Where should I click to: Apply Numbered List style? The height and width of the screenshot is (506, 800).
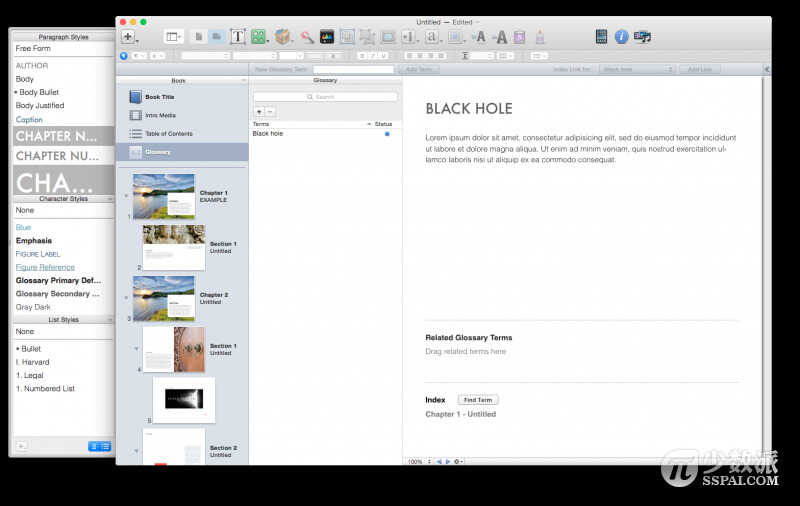point(45,389)
